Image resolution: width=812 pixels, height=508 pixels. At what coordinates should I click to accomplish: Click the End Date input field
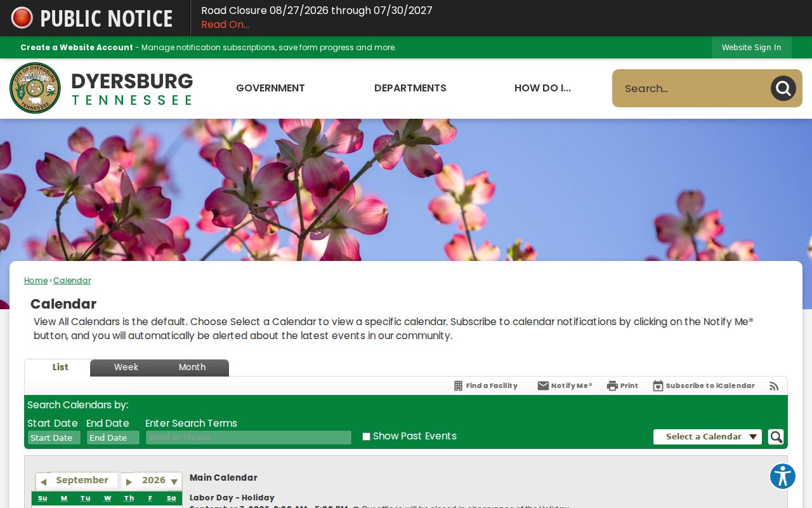[x=113, y=438]
